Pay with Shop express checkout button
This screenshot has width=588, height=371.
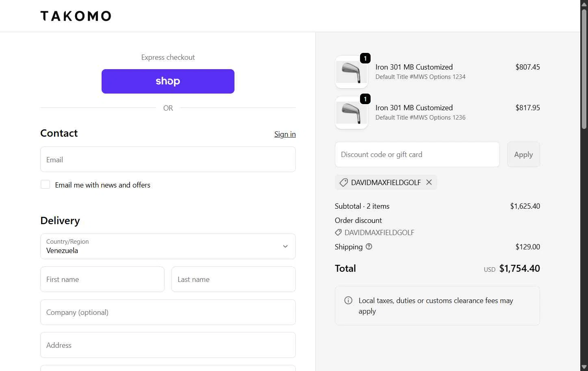pyautogui.click(x=168, y=81)
